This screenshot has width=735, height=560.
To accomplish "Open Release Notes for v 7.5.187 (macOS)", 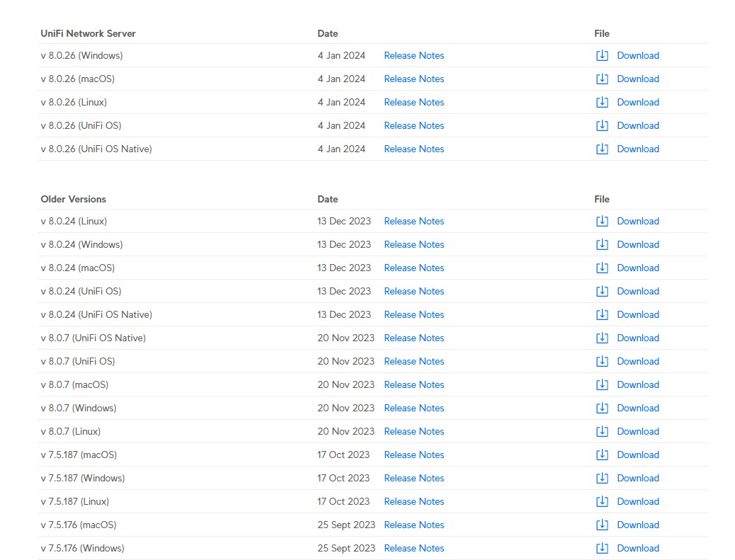I will tap(414, 455).
